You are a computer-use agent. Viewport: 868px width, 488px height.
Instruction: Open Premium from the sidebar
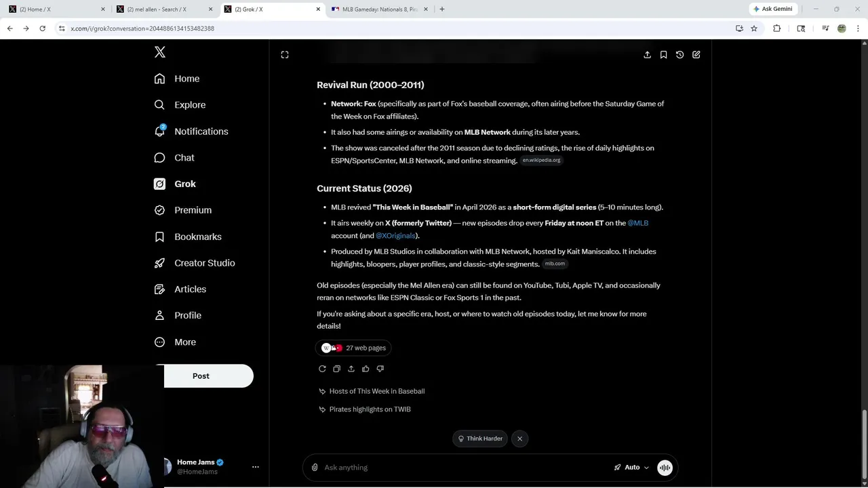pyautogui.click(x=183, y=210)
